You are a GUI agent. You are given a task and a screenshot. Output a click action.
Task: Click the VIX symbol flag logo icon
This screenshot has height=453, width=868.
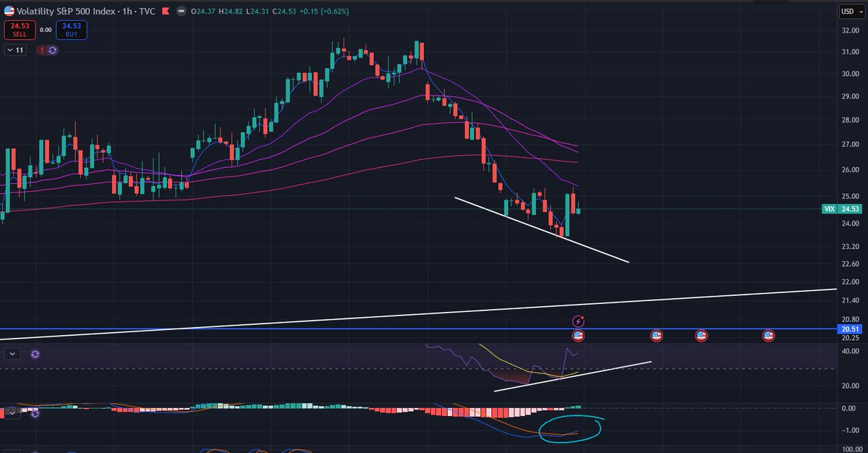click(10, 11)
